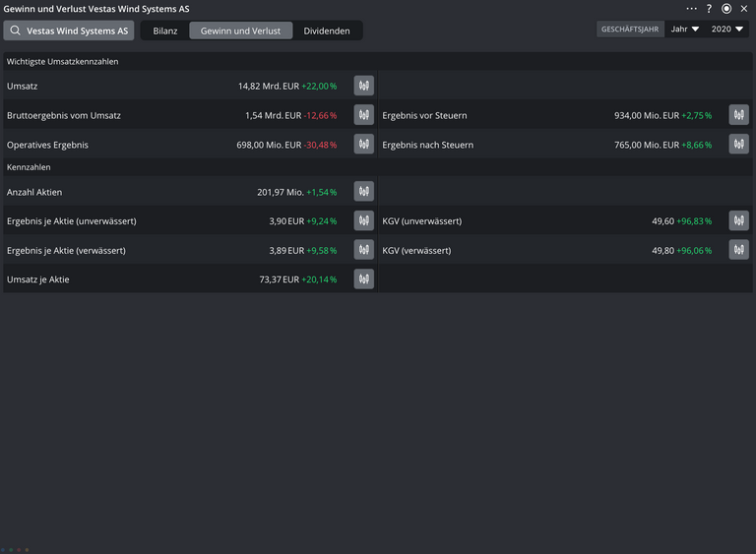Select the Gewinn und Verlust tab

click(240, 31)
